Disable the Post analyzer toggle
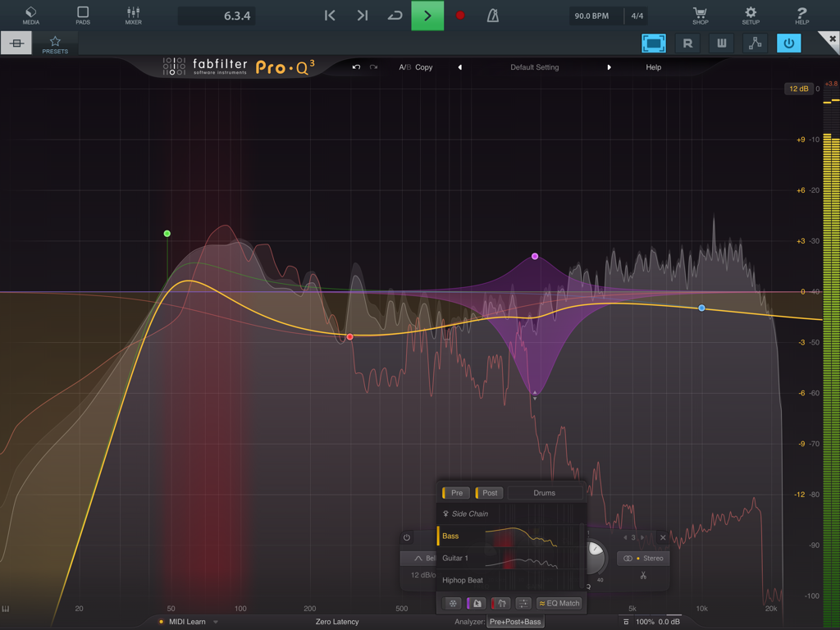The width and height of the screenshot is (840, 630). [489, 492]
